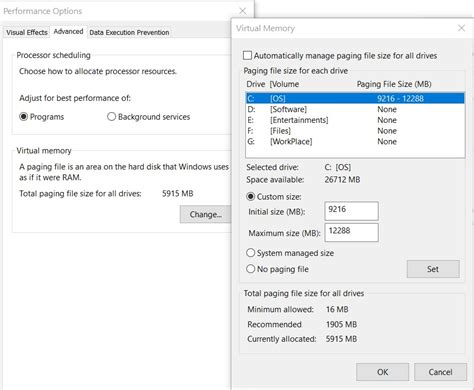Select the Custom size radio option
This screenshot has width=474, height=390.
[251, 197]
